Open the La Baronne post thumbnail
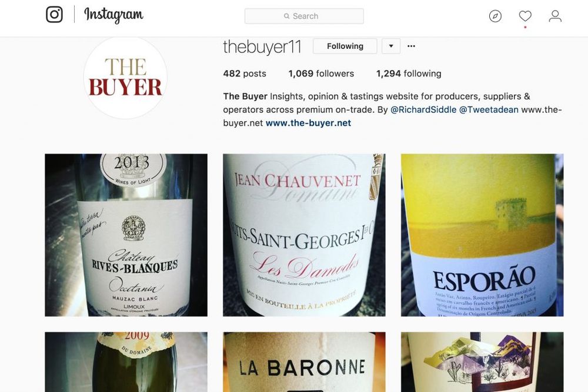Screen dimensions: 588x392 [304, 362]
